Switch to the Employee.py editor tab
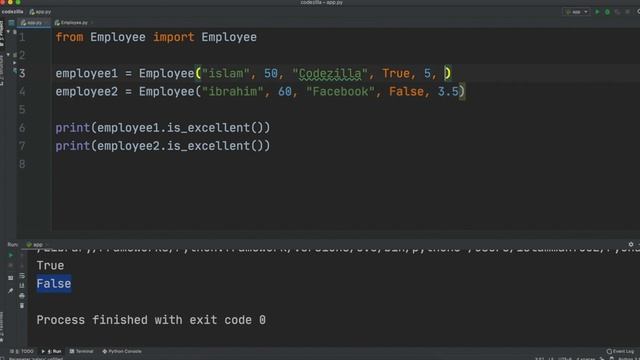640x360 pixels. 73,23
